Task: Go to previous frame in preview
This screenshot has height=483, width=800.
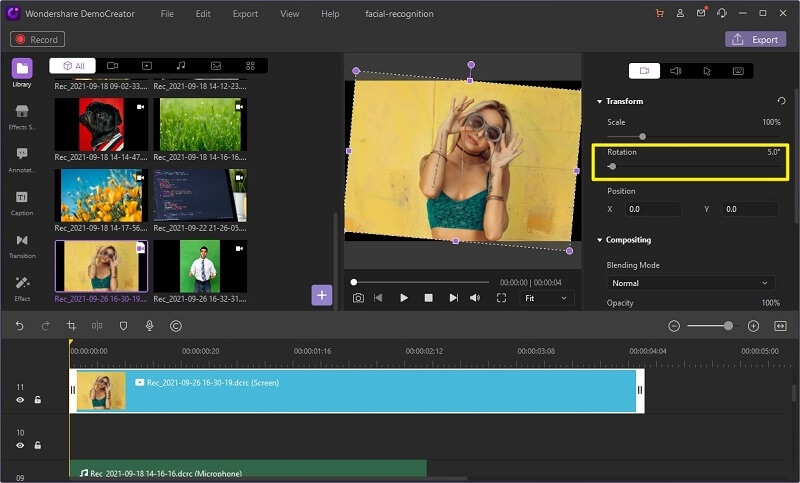Action: coord(378,298)
